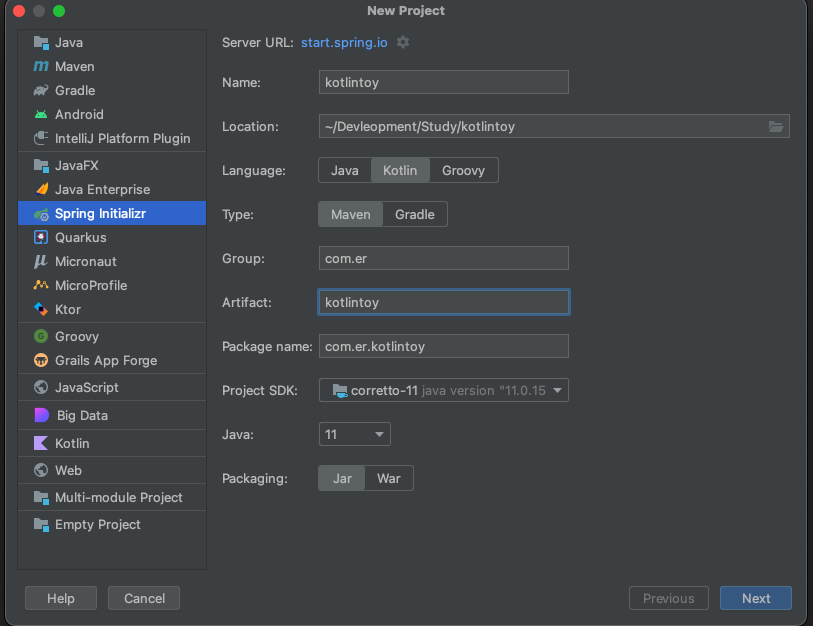Click the IntelliJ Platform Plugin icon
The height and width of the screenshot is (626, 813).
point(41,138)
